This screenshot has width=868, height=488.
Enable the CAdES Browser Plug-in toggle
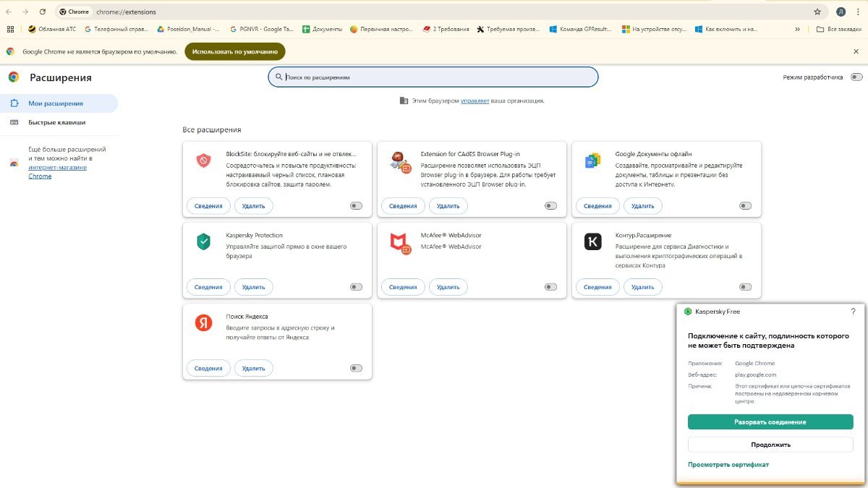click(550, 206)
